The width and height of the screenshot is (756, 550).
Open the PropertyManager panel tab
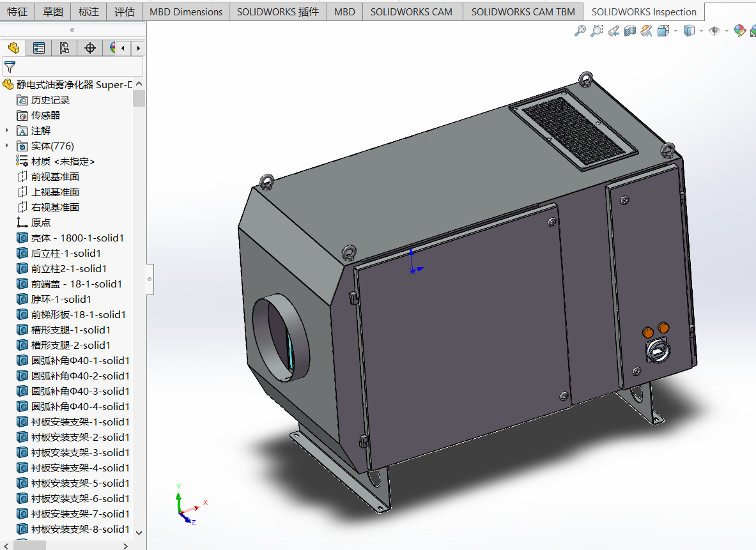pos(39,48)
